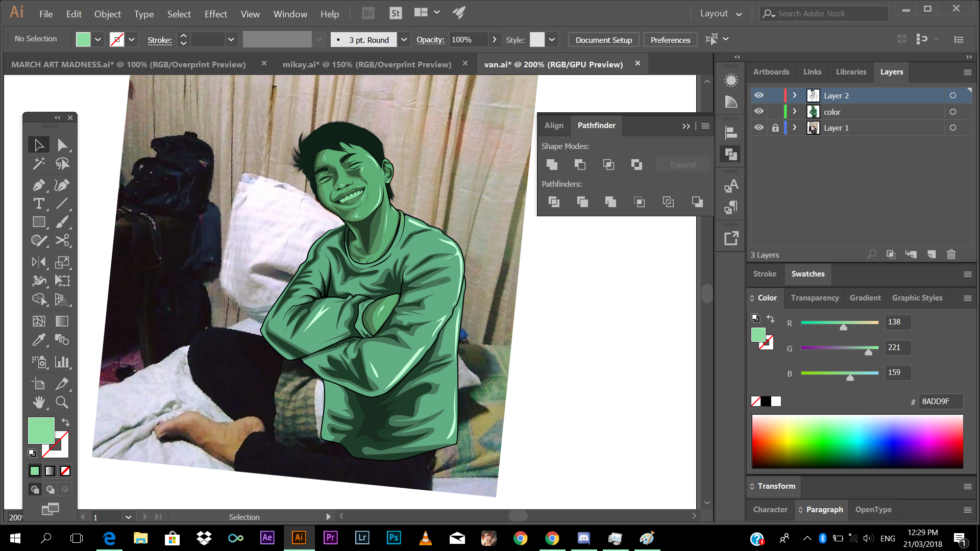The image size is (980, 551).
Task: Open the Layout workspace dropdown
Action: 721,14
